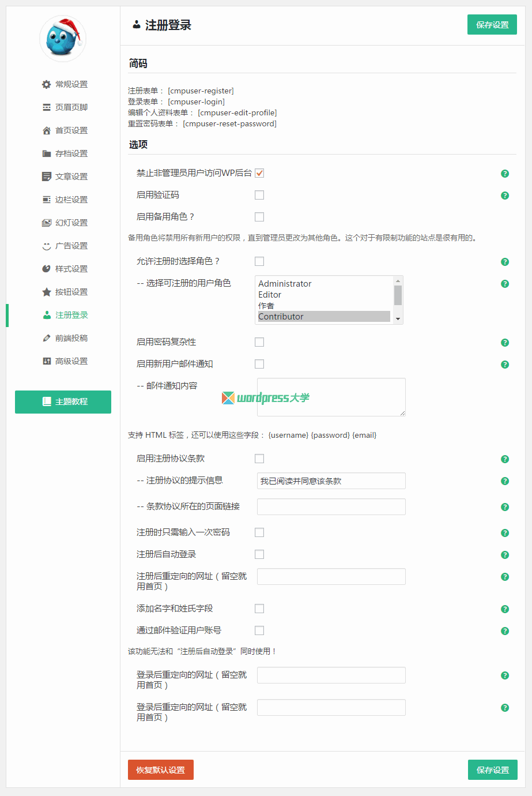The height and width of the screenshot is (796, 532).
Task: Click help icon for 允许注册时选择角色
Action: (505, 262)
